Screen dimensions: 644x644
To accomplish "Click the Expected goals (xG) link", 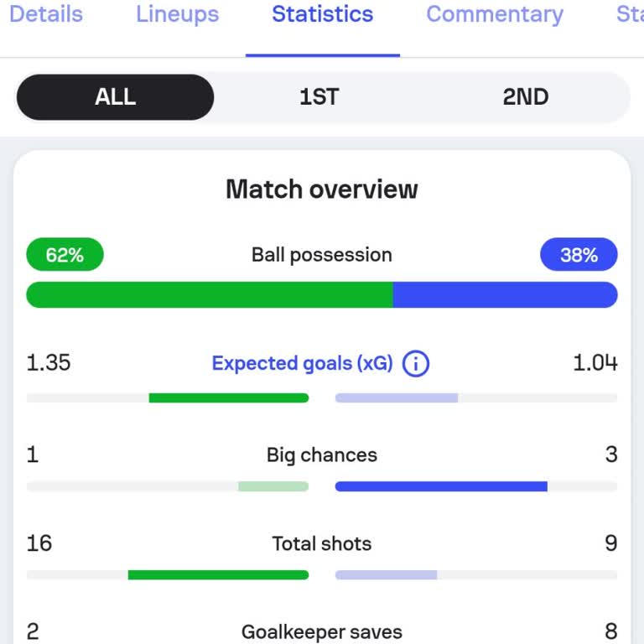I will (302, 364).
